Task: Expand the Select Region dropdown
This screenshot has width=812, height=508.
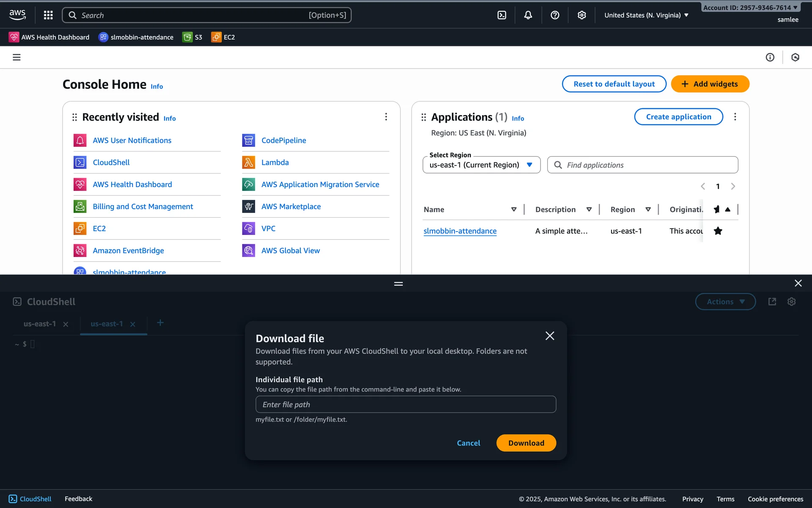Action: [x=481, y=165]
